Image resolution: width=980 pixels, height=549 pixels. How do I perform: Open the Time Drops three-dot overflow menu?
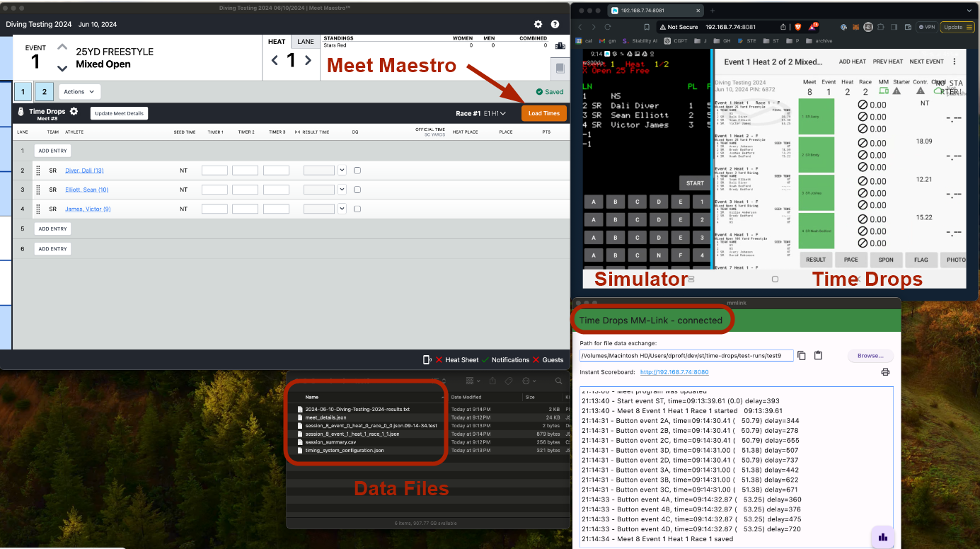pyautogui.click(x=955, y=62)
